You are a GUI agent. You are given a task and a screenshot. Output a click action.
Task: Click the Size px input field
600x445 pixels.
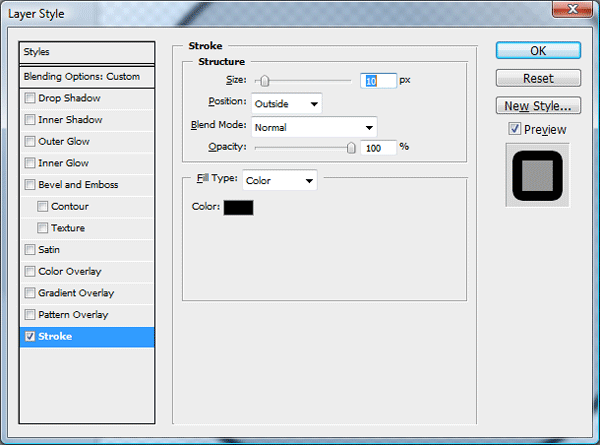(x=378, y=81)
